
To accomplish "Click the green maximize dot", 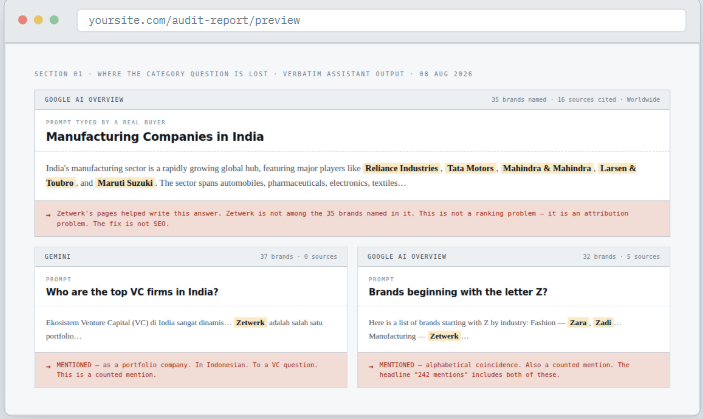I will pyautogui.click(x=54, y=20).
